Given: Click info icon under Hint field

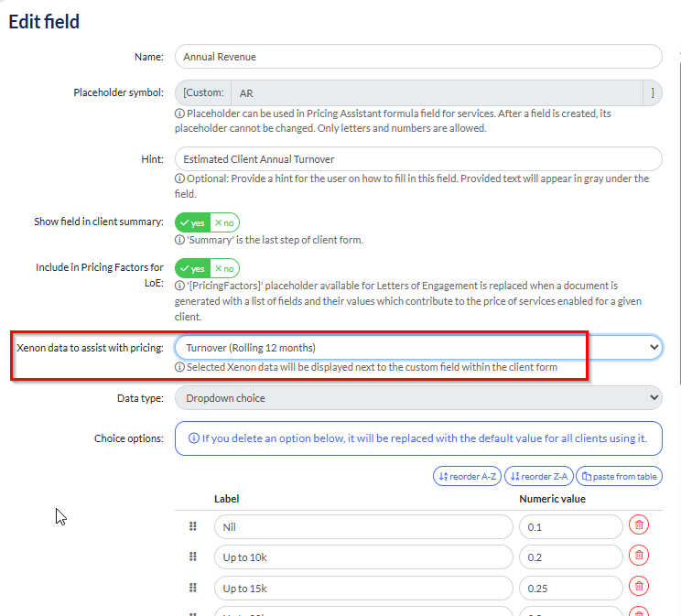Looking at the screenshot, I should 179,179.
